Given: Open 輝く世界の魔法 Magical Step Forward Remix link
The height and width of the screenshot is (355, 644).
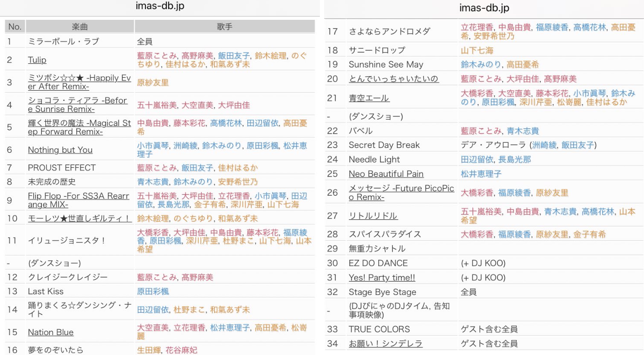Looking at the screenshot, I should (x=79, y=127).
